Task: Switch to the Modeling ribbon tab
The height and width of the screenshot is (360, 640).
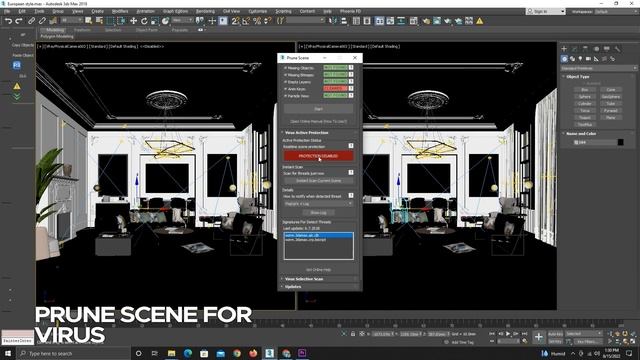Action: (55, 30)
